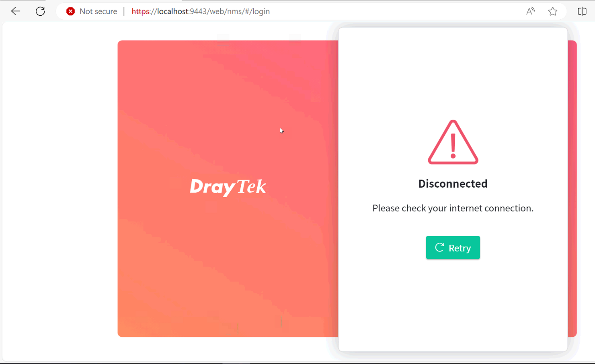Click the Disconnected heading

[x=453, y=184]
